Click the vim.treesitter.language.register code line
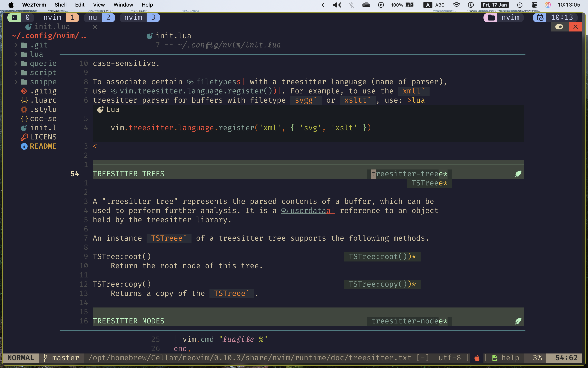Viewport: 588px width, 368px height. (x=241, y=128)
